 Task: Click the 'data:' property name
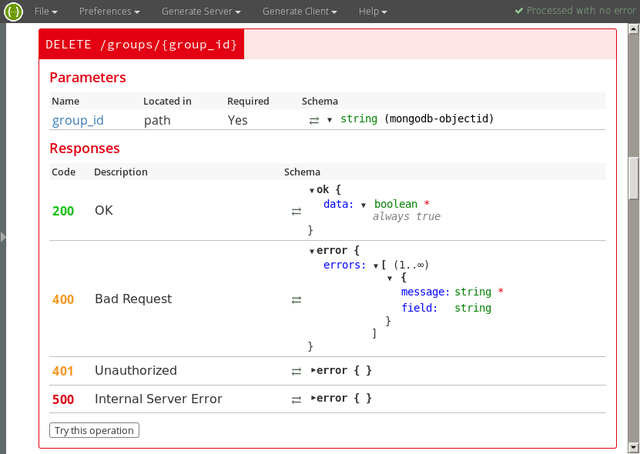click(x=338, y=204)
